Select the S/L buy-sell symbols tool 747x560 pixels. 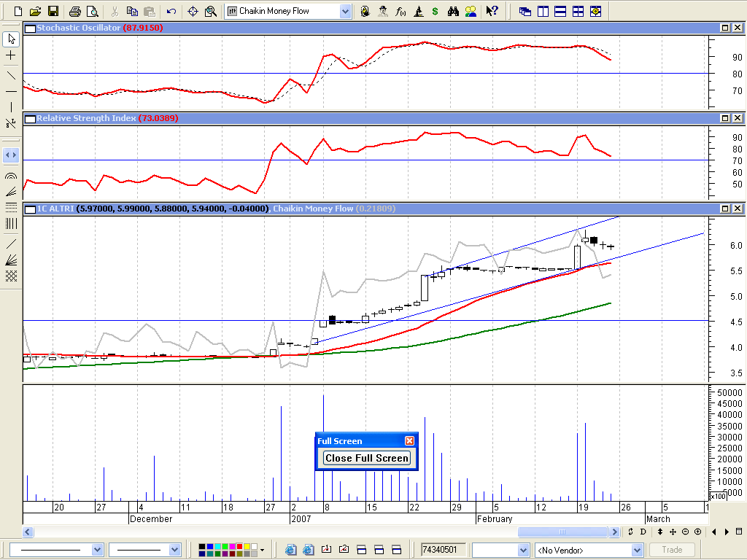tap(11, 123)
